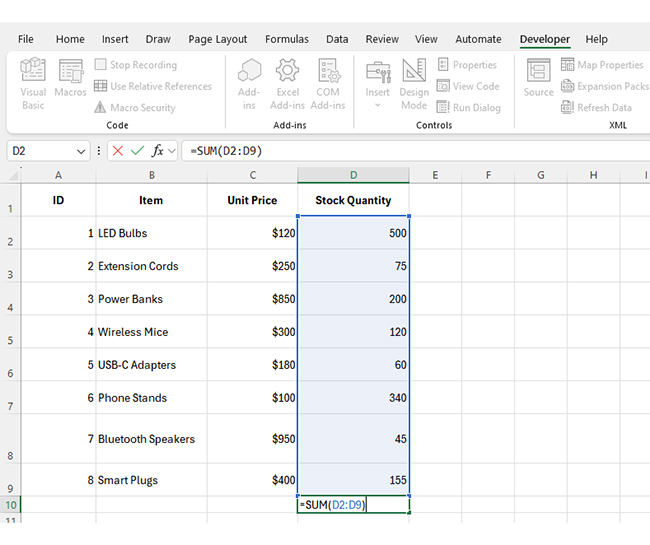Image resolution: width=650 pixels, height=545 pixels.
Task: Click inside the formula bar text
Action: 400,151
